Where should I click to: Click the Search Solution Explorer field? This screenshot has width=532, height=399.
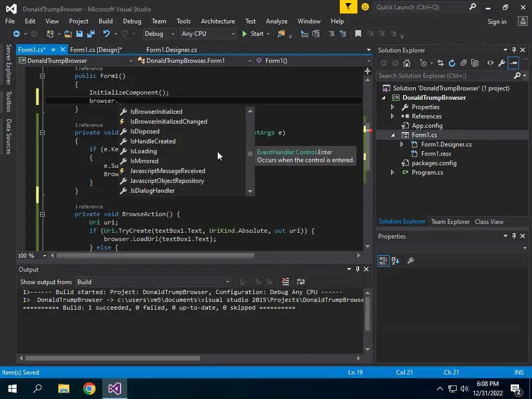446,76
